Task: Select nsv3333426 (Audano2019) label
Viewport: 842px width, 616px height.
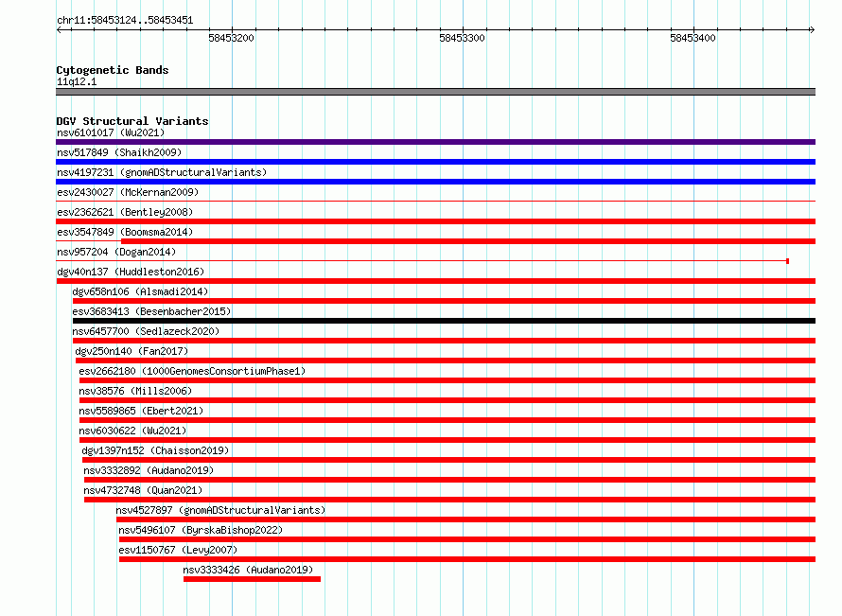Action: point(248,570)
